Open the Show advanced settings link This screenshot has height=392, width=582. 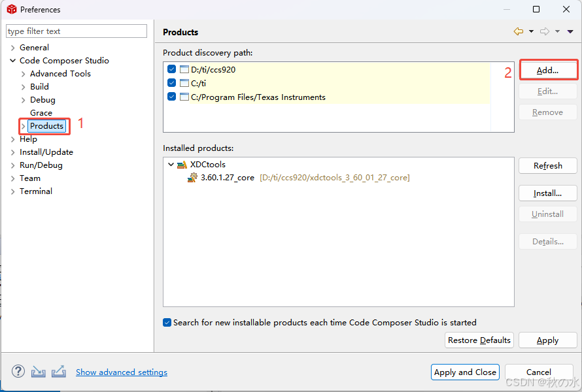click(122, 372)
